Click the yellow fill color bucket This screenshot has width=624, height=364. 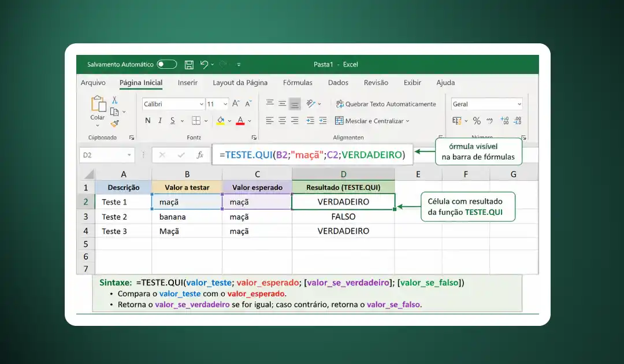point(221,121)
